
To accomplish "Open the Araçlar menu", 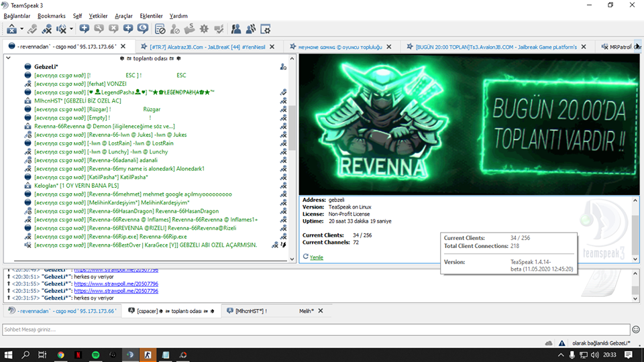I will point(123,16).
